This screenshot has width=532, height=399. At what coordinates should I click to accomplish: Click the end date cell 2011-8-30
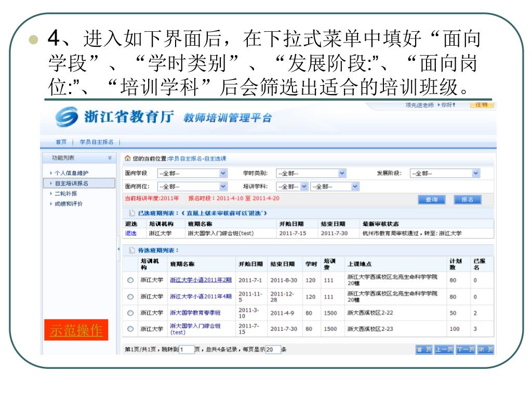(284, 280)
